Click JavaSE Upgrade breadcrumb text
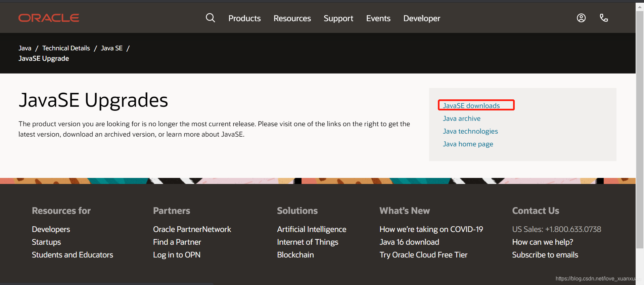 (44, 58)
